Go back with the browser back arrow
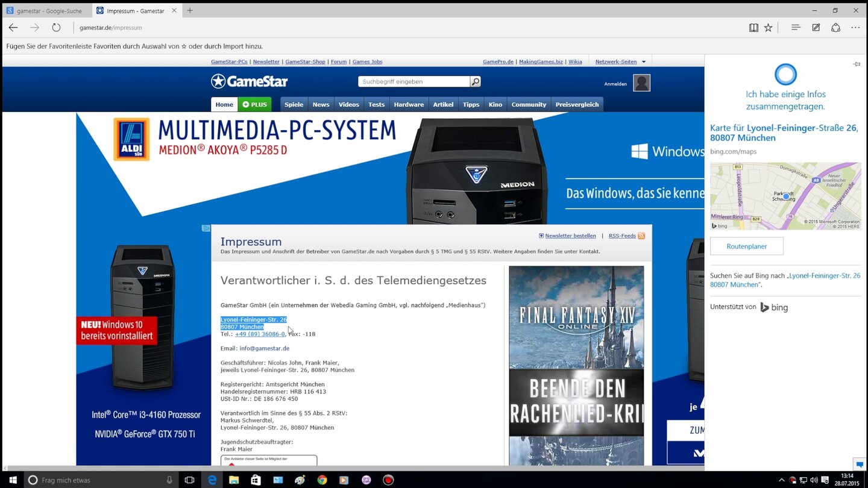868x488 pixels. 13,28
